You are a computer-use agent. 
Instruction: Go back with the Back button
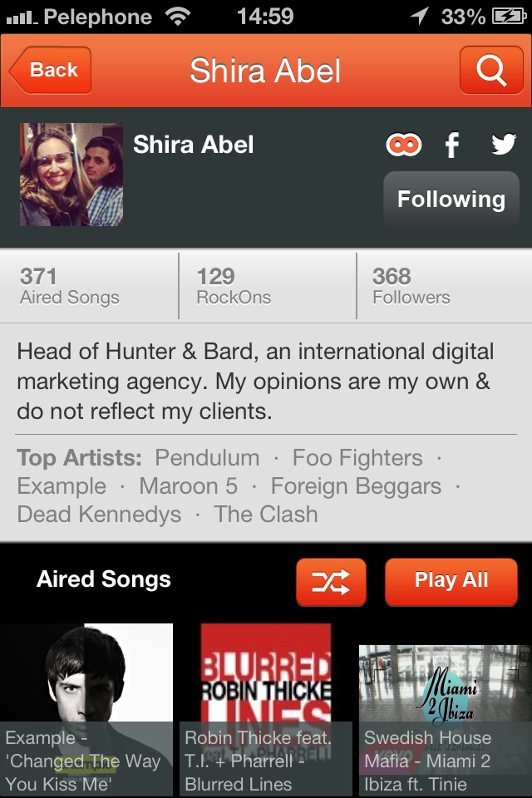pos(51,70)
